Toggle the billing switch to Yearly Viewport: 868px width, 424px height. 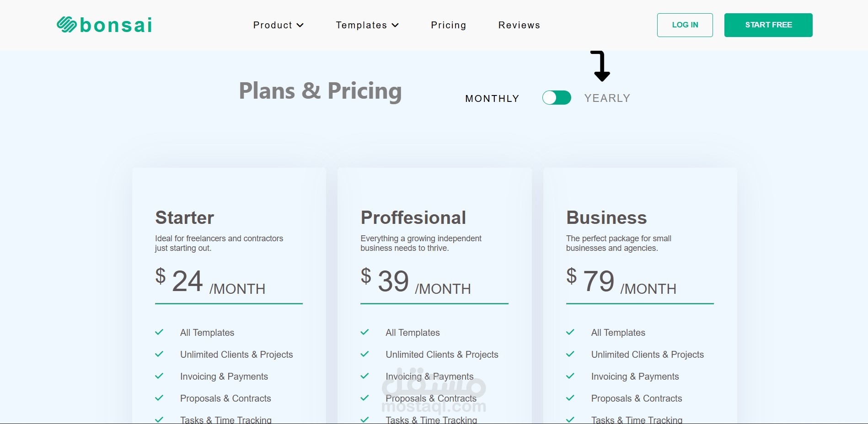pos(556,97)
